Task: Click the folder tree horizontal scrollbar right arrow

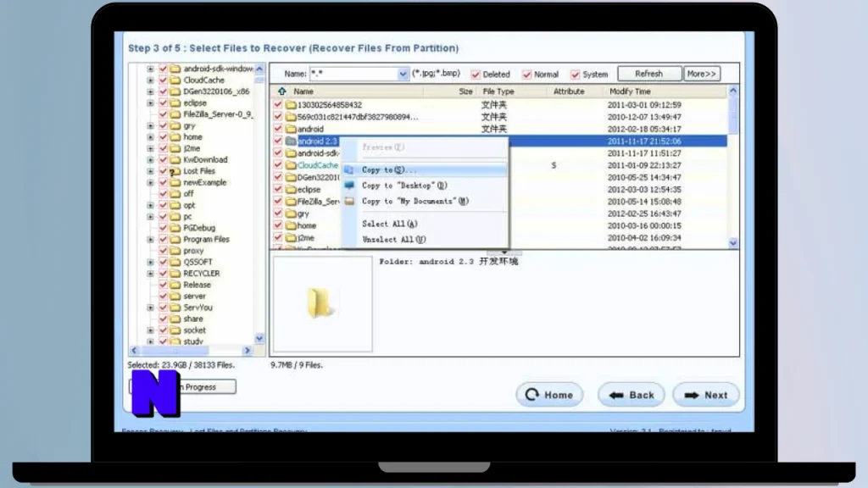Action: click(248, 350)
